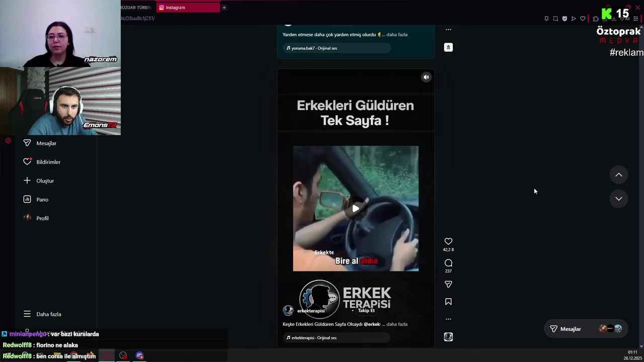Click the Discord icon in taskbar

pos(140,355)
